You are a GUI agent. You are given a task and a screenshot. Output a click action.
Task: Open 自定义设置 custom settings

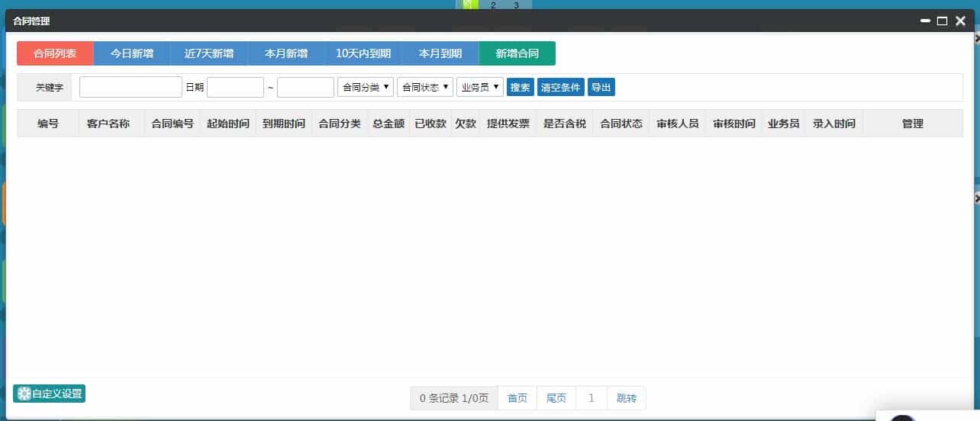click(x=50, y=394)
